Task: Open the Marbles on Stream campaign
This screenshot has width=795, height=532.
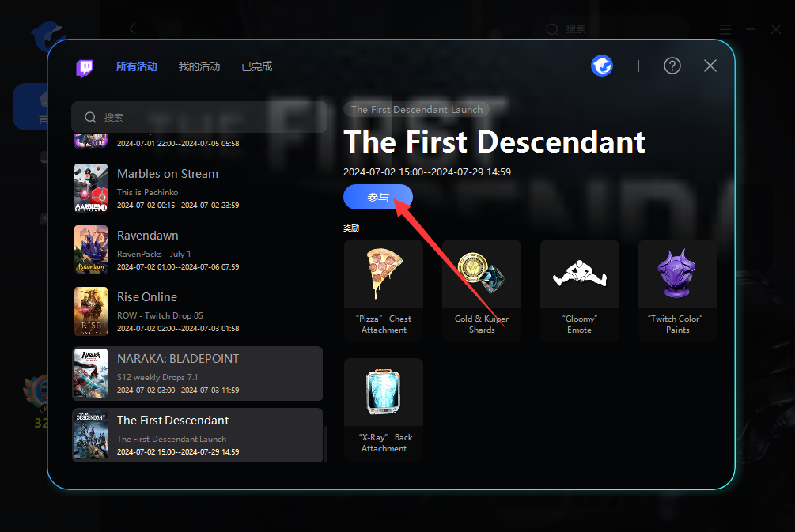Action: (198, 188)
